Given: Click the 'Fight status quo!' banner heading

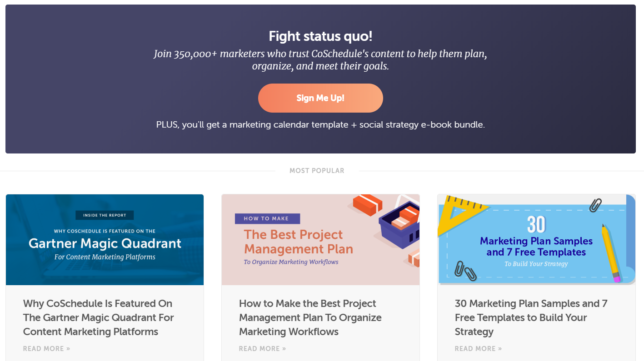Looking at the screenshot, I should tap(320, 36).
